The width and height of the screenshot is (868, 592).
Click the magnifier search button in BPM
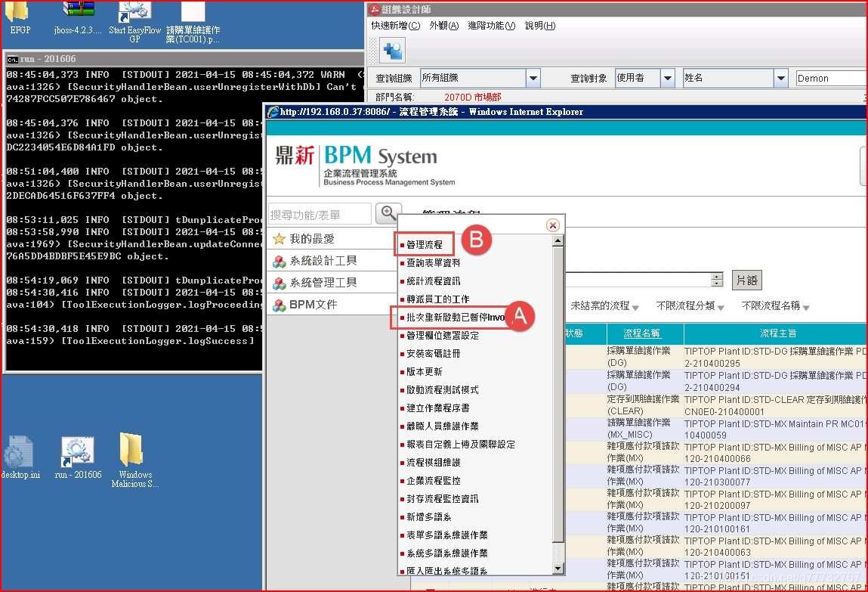tap(388, 213)
